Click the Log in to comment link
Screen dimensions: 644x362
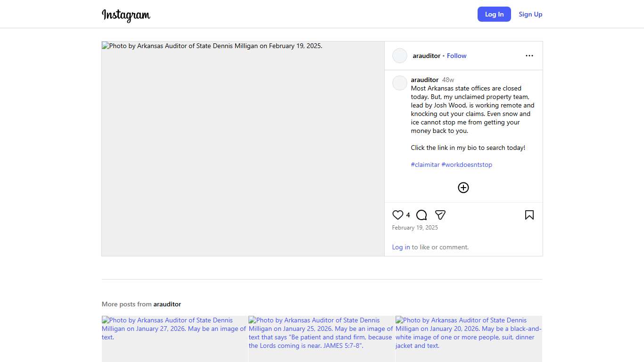click(401, 247)
